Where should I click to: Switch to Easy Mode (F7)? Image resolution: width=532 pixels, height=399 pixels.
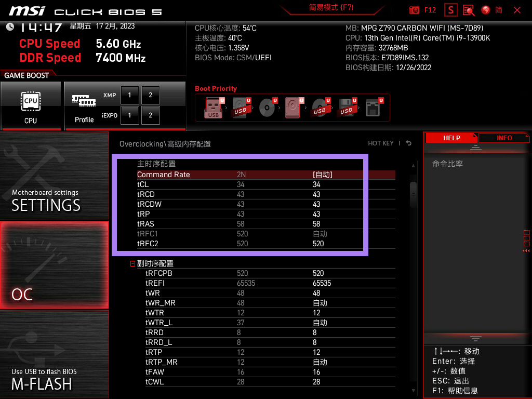click(x=331, y=7)
